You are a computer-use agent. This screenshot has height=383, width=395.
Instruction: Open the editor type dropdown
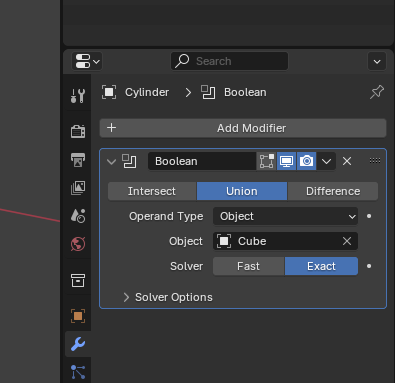87,61
